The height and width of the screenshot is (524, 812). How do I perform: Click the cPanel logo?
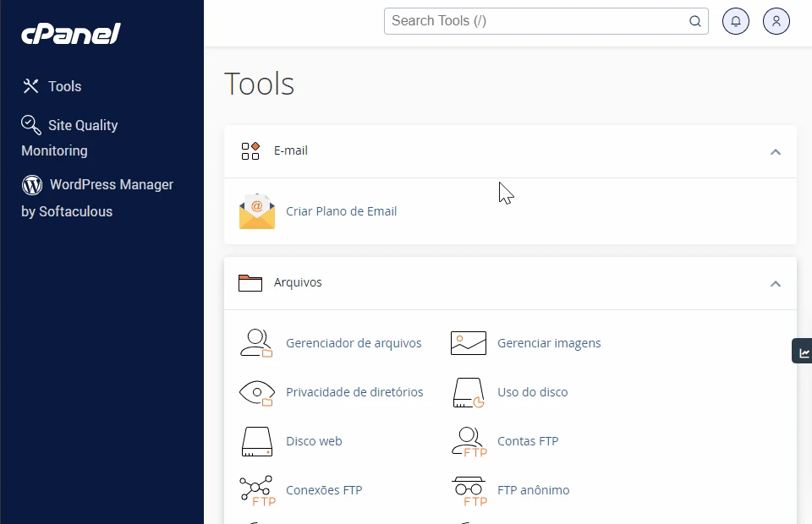tap(71, 34)
